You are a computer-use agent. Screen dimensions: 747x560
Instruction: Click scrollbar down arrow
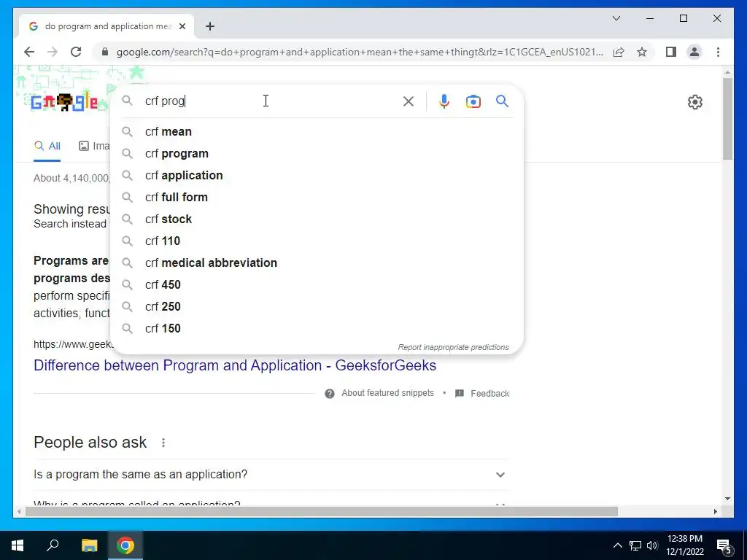pyautogui.click(x=727, y=499)
